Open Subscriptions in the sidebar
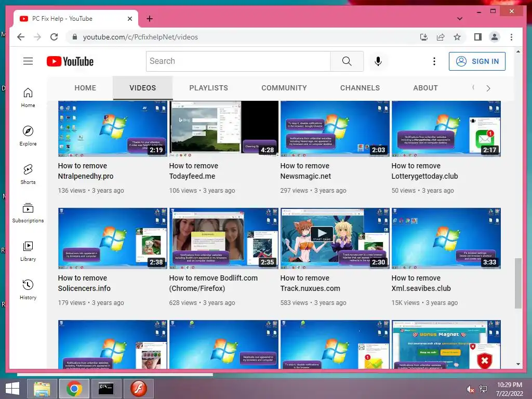This screenshot has height=399, width=532. pyautogui.click(x=28, y=212)
